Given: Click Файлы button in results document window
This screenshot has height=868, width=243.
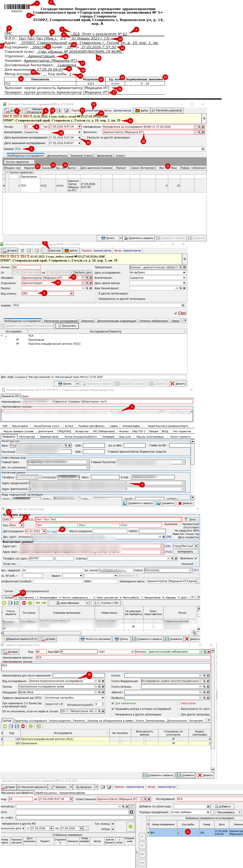Looking at the screenshot, I should click(142, 111).
